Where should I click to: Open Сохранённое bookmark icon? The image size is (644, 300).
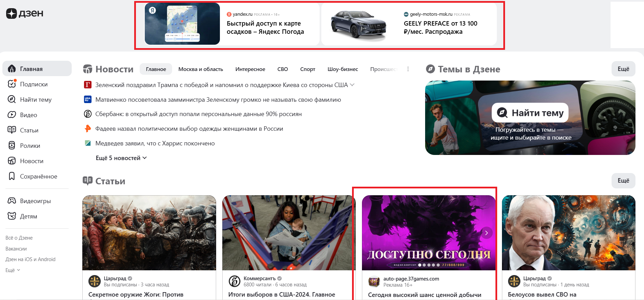click(x=12, y=176)
